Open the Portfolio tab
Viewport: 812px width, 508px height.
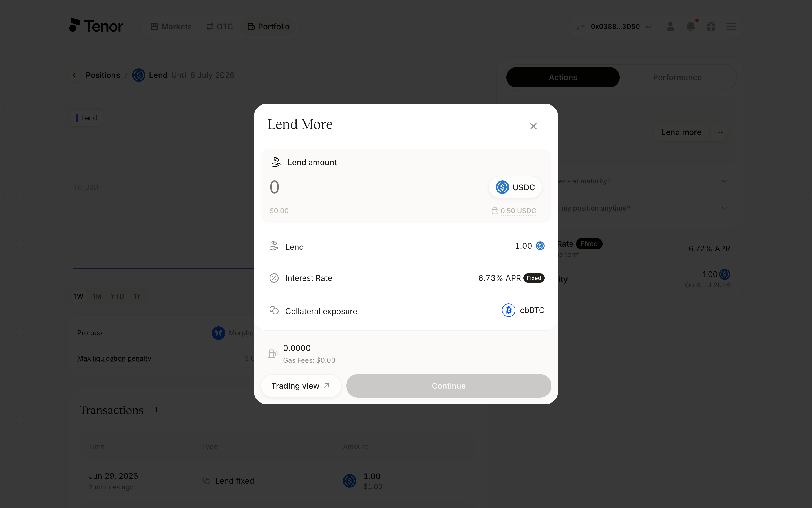[268, 27]
